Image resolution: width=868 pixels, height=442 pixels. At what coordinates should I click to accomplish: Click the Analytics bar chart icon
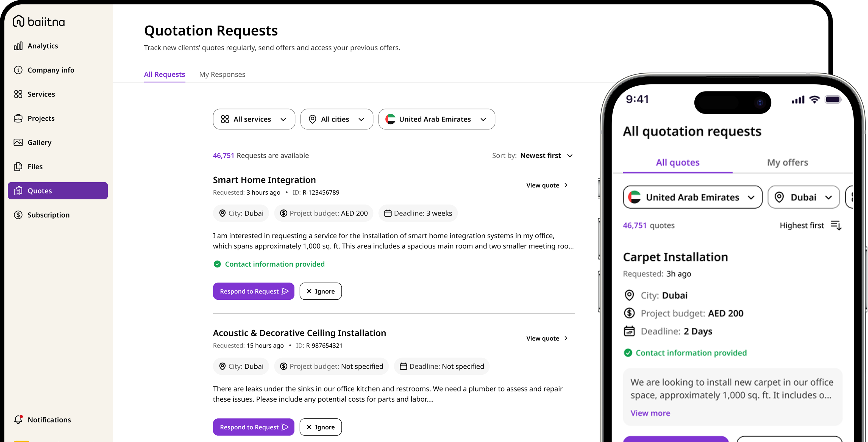point(18,46)
